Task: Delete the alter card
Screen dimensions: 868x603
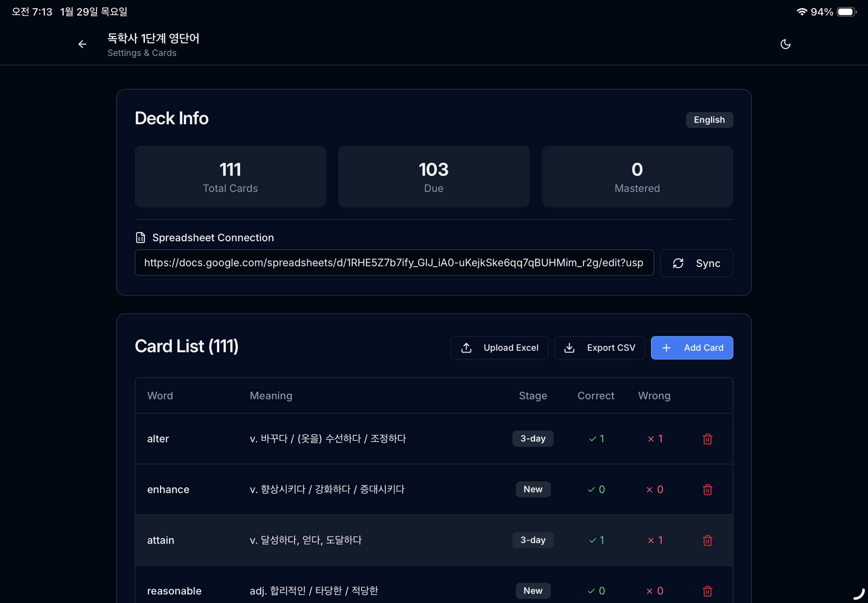Action: pos(707,439)
